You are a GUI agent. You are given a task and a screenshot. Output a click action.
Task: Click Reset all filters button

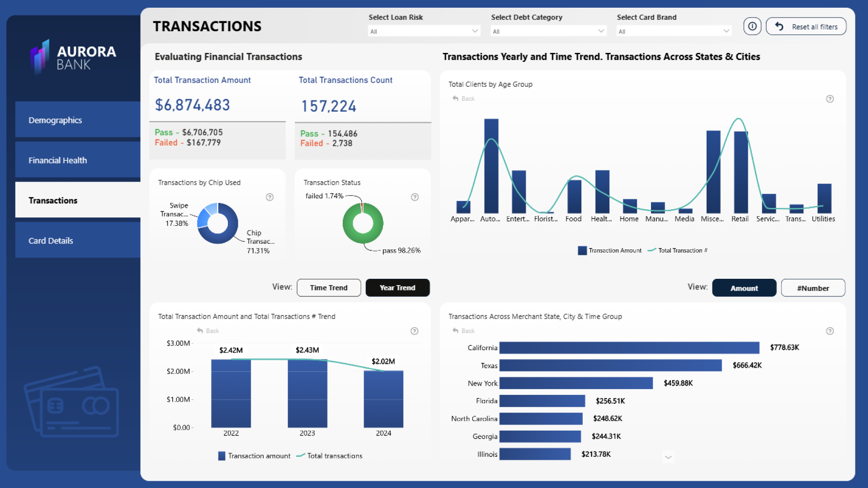pos(806,27)
